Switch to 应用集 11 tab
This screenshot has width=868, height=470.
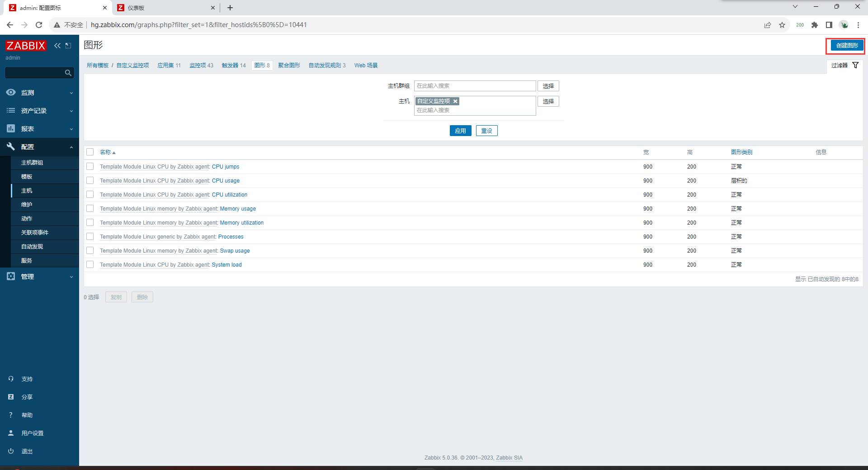169,66
